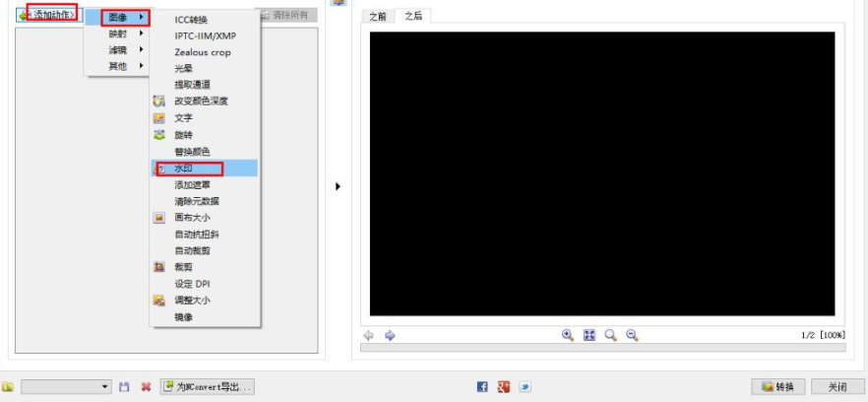Viewport: 868px width, 402px height.
Task: Open the Facebook link icon
Action: 482,386
